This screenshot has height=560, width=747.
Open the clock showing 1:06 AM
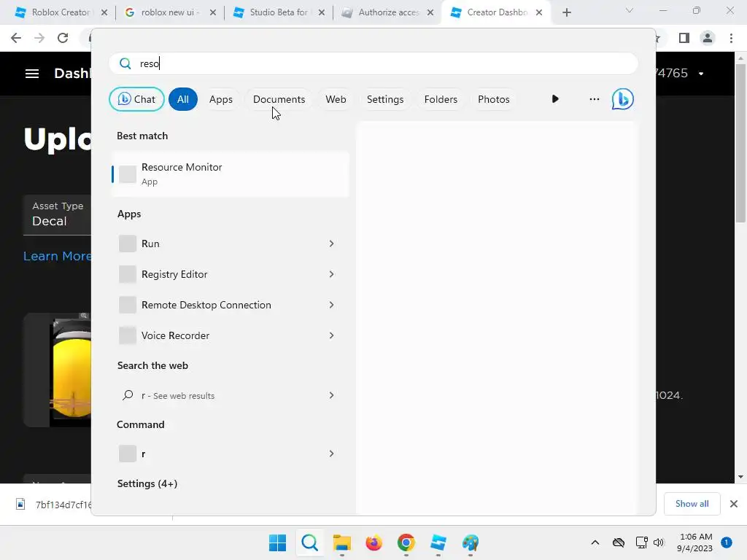click(695, 542)
